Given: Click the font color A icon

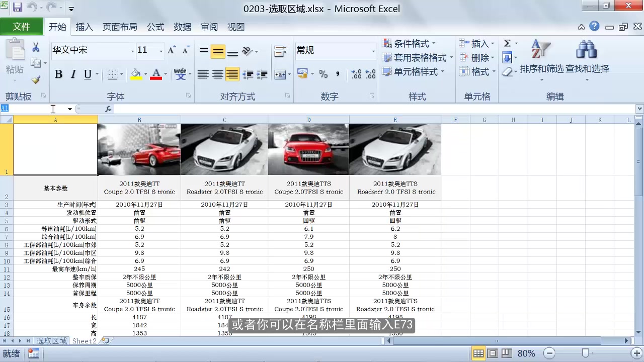Looking at the screenshot, I should tap(156, 74).
